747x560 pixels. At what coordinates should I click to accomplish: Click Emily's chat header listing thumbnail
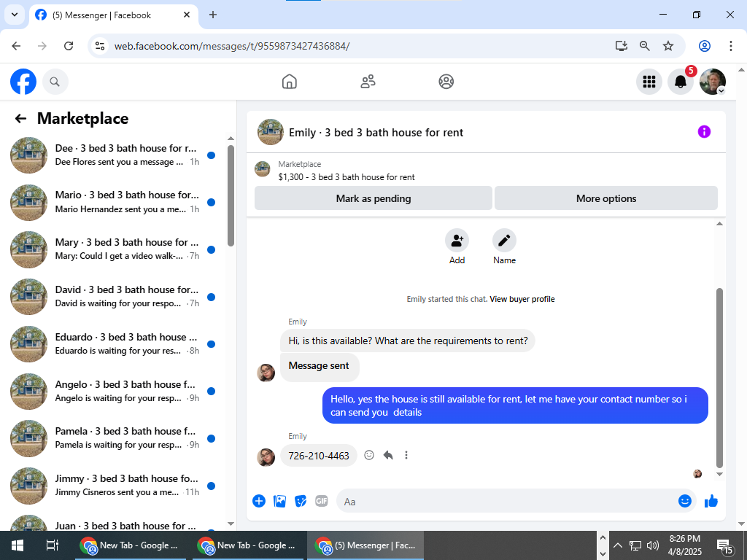(x=270, y=132)
